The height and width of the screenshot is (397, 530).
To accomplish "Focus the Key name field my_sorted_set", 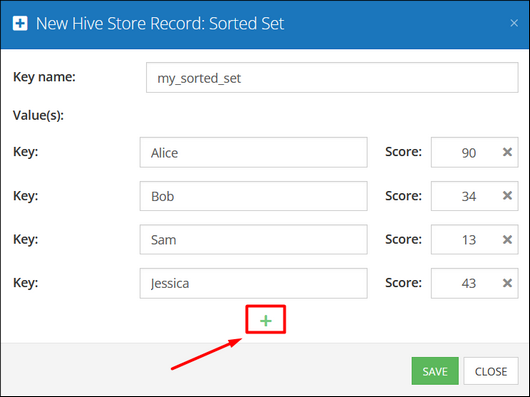I will point(332,77).
